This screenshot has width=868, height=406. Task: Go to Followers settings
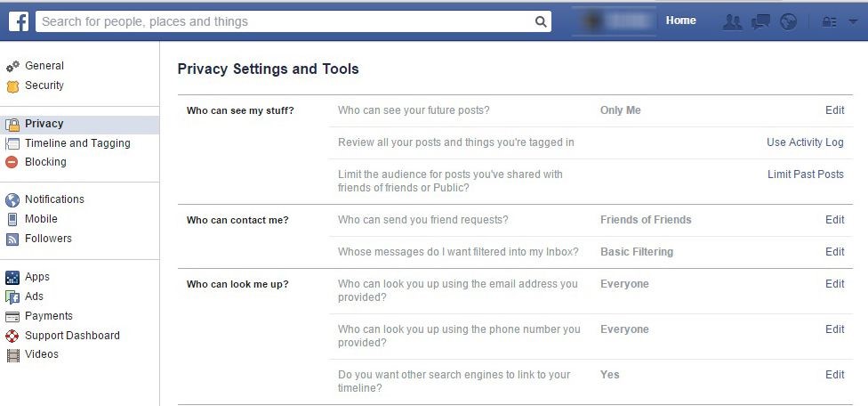pyautogui.click(x=48, y=239)
